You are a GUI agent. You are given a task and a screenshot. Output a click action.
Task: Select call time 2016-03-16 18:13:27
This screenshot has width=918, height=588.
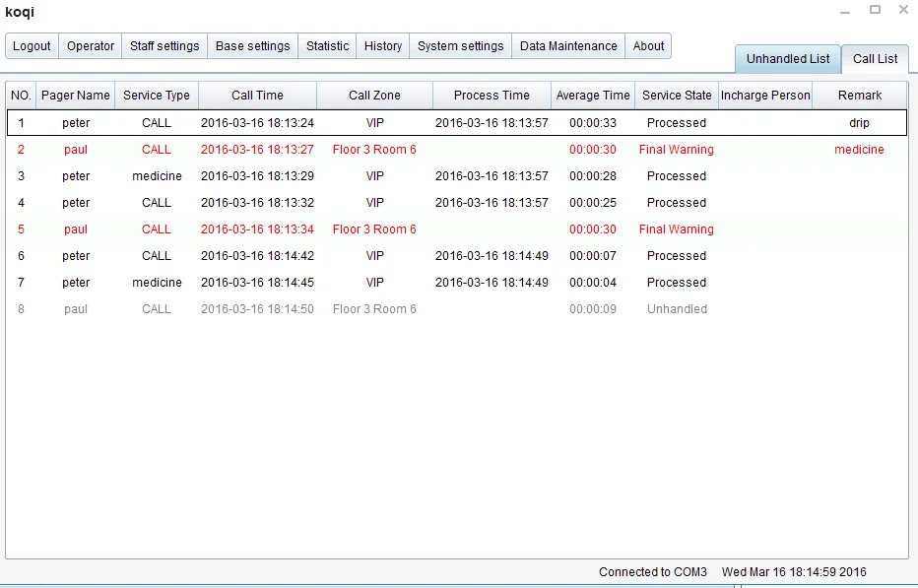click(258, 150)
